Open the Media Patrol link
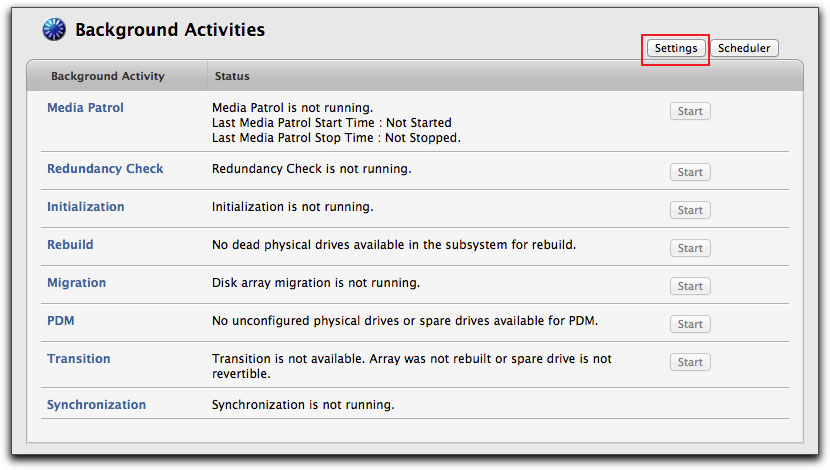Image resolution: width=830 pixels, height=470 pixels. [85, 107]
